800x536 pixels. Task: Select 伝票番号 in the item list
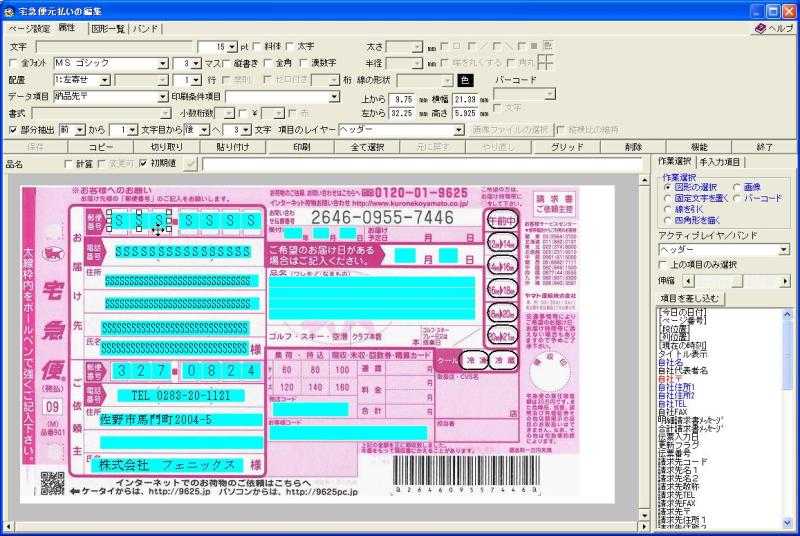(x=675, y=453)
